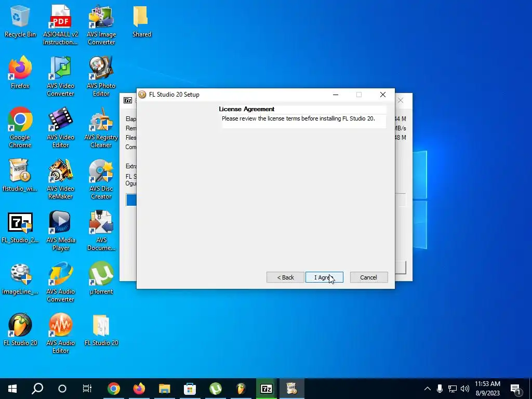Select AVS Video ReMaker desktop icon
The width and height of the screenshot is (532, 399).
click(x=60, y=179)
